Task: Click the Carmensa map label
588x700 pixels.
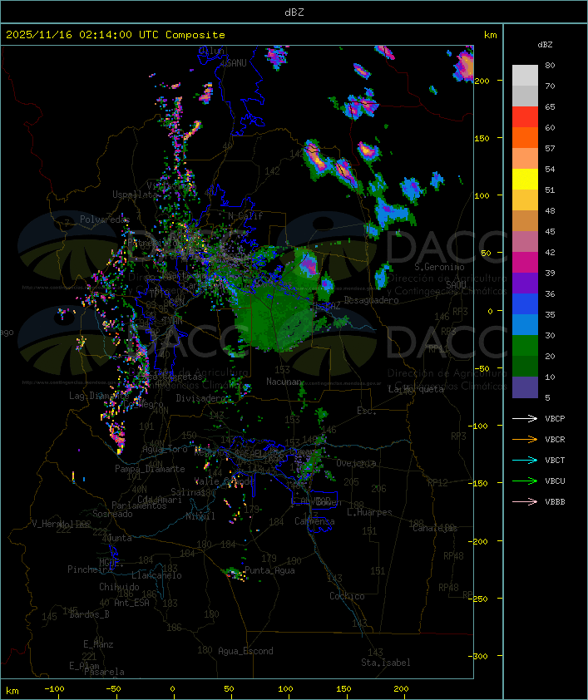Action: 314,521
